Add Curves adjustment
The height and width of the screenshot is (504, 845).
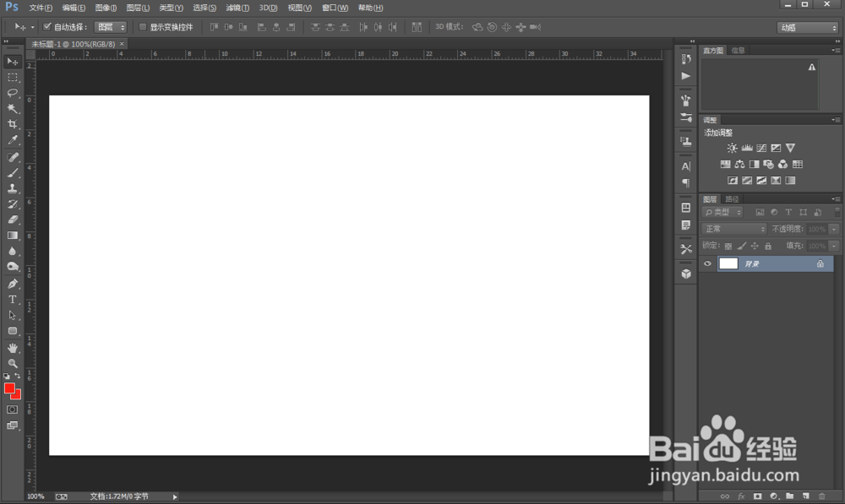pyautogui.click(x=761, y=148)
